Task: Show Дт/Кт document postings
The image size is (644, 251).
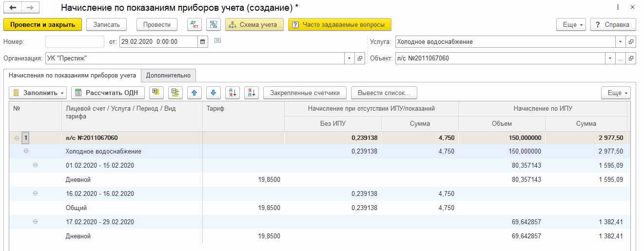Action: click(195, 24)
